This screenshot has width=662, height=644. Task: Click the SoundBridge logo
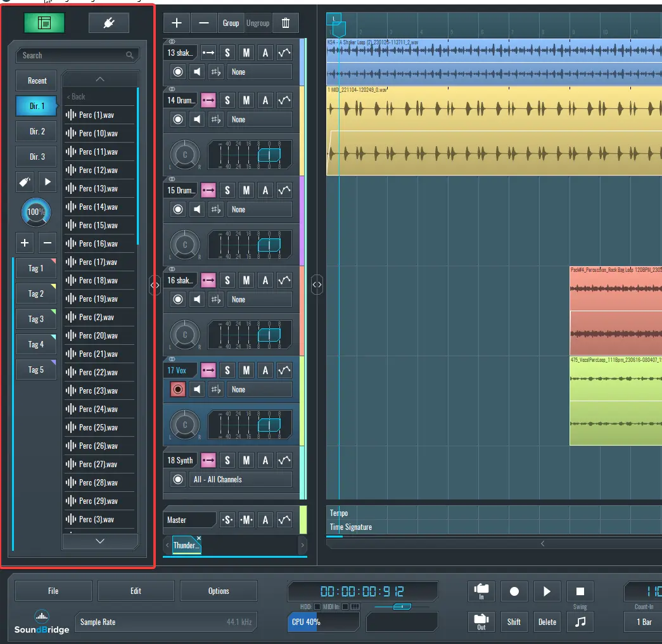(x=41, y=622)
